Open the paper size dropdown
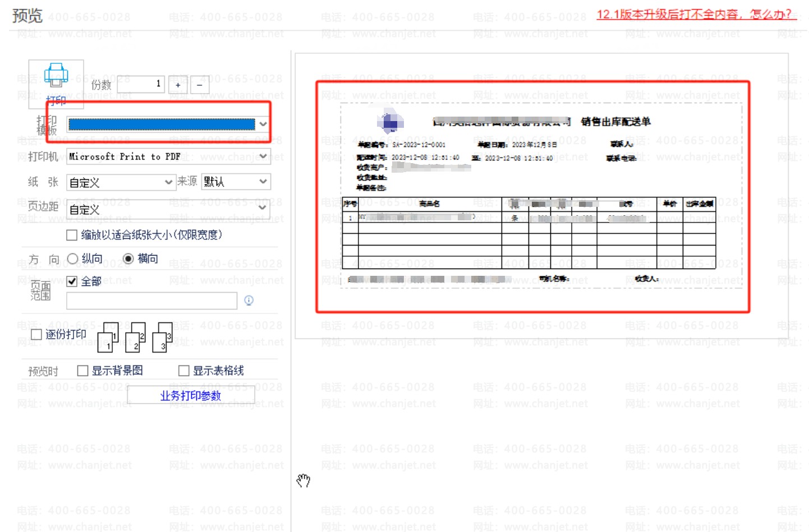This screenshot has height=532, width=809. (121, 182)
